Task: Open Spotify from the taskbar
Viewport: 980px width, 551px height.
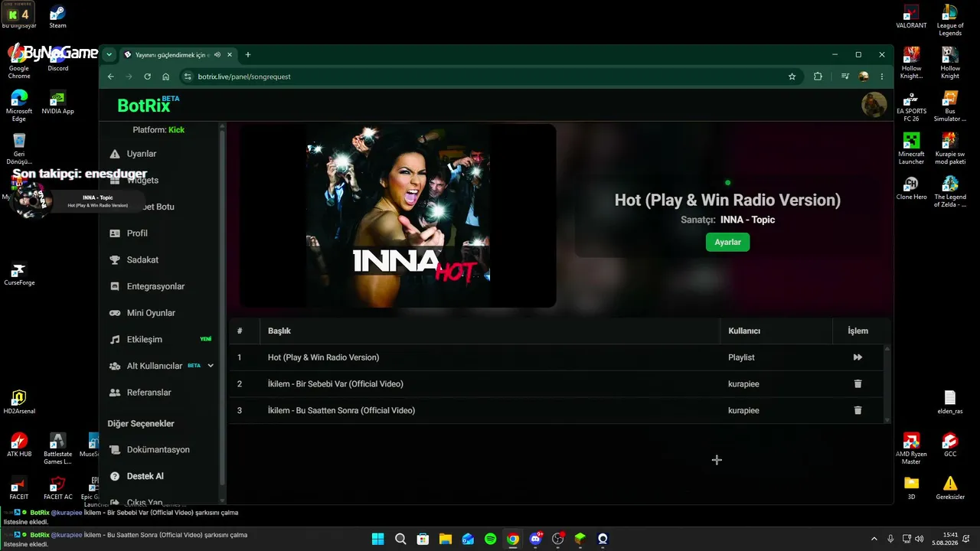Action: click(490, 539)
